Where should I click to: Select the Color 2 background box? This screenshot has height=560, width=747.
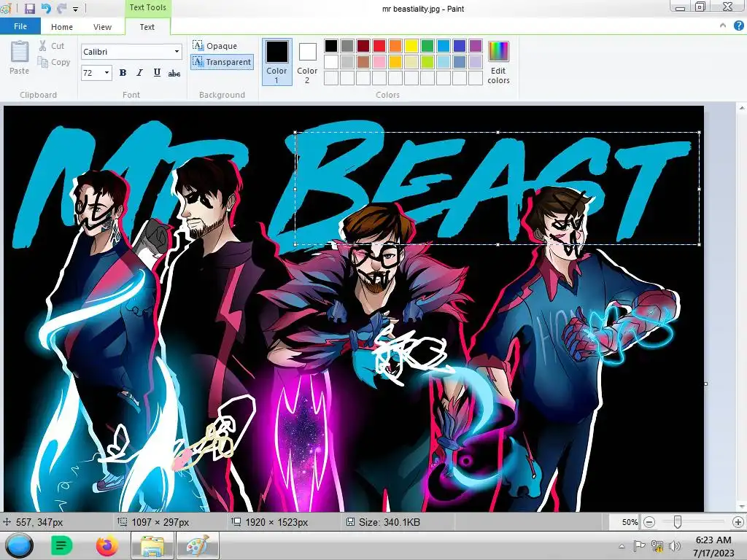point(307,63)
